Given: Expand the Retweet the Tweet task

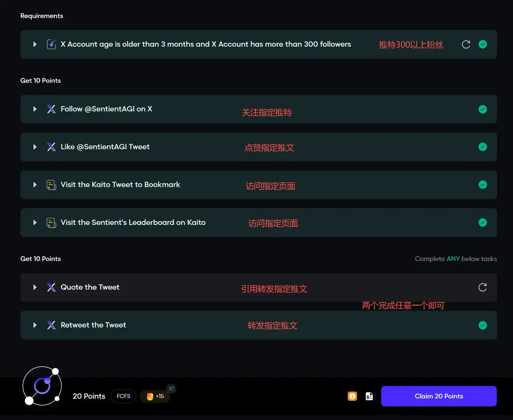Looking at the screenshot, I should 35,325.
